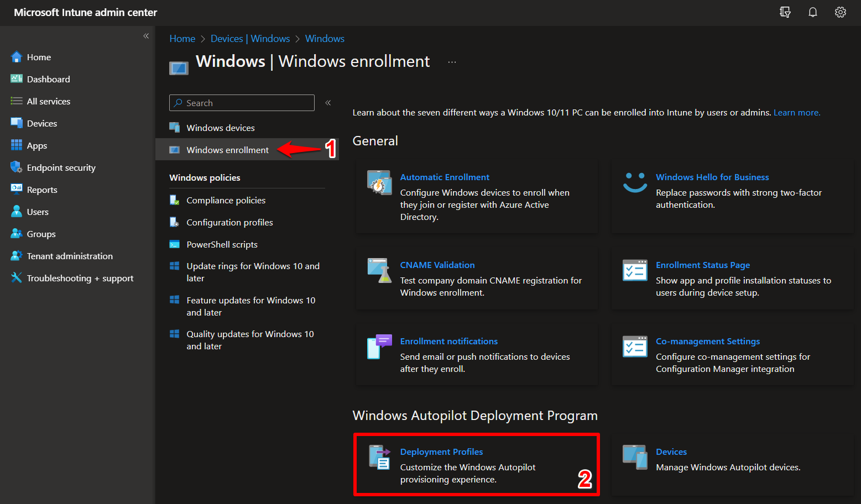This screenshot has height=504, width=861.
Task: Open Deployment Profiles
Action: [x=441, y=452]
